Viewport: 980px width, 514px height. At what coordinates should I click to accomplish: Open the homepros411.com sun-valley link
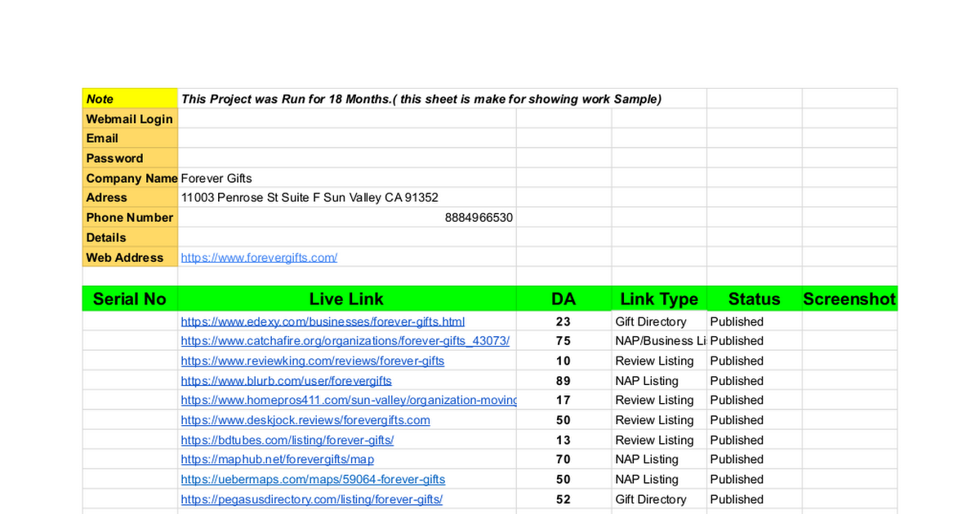(x=349, y=400)
